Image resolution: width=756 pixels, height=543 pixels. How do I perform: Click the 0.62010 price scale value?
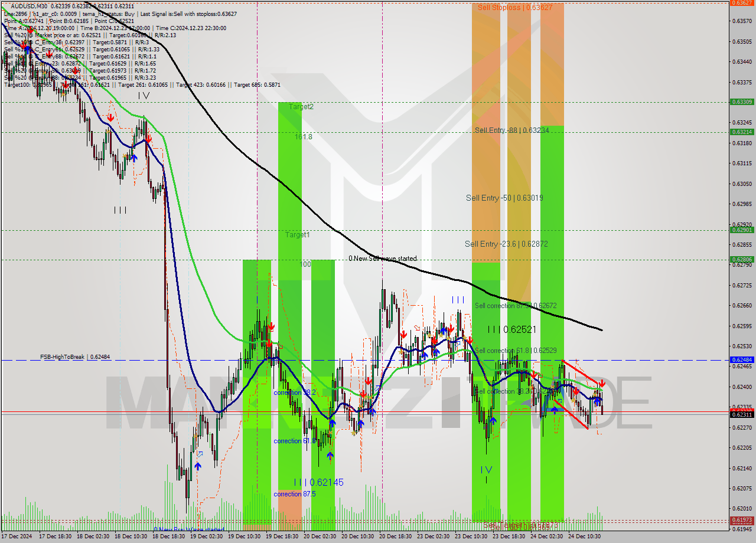(x=741, y=509)
